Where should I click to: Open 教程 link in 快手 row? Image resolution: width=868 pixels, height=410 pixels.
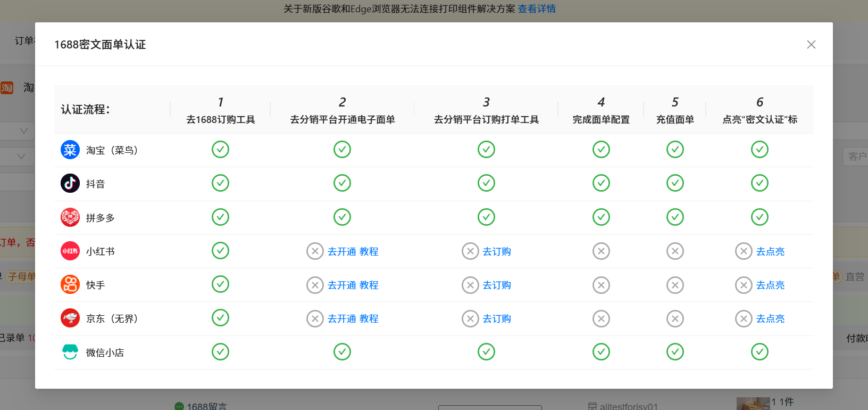(x=369, y=285)
